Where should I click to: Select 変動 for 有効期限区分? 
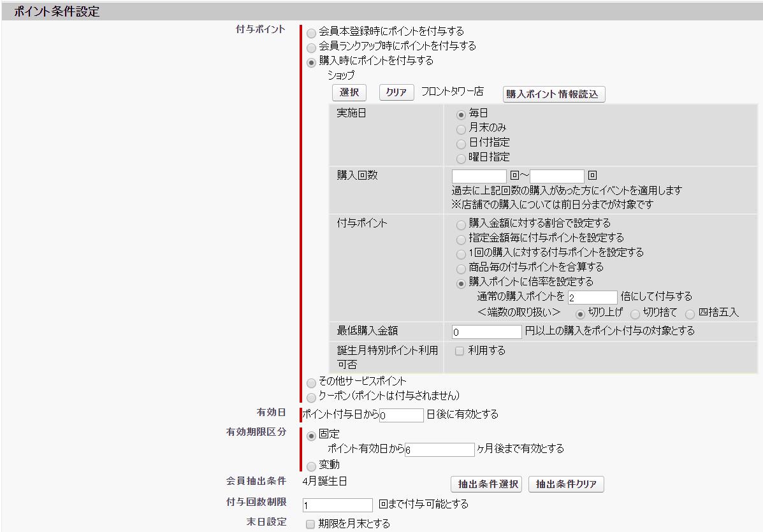[x=311, y=466]
